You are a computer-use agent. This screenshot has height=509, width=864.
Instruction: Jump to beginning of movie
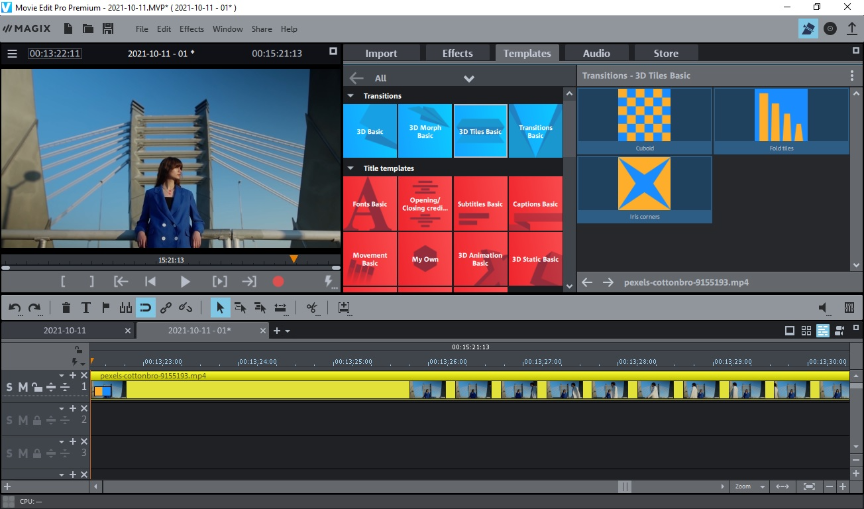coord(150,282)
